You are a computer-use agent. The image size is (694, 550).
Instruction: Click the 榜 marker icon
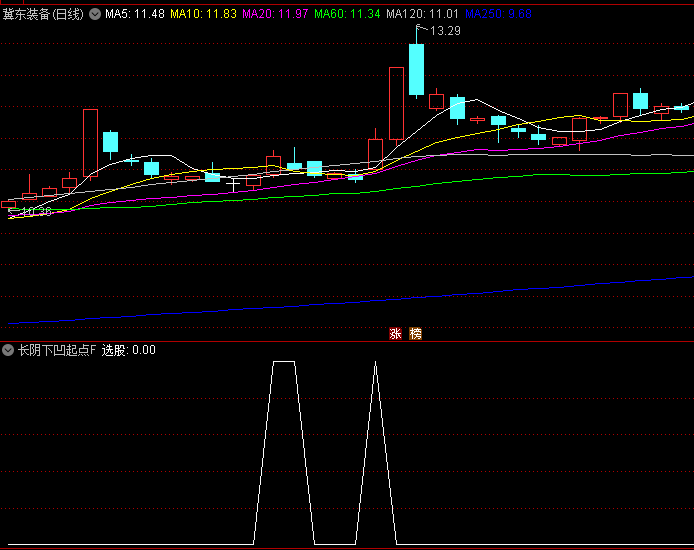(416, 334)
